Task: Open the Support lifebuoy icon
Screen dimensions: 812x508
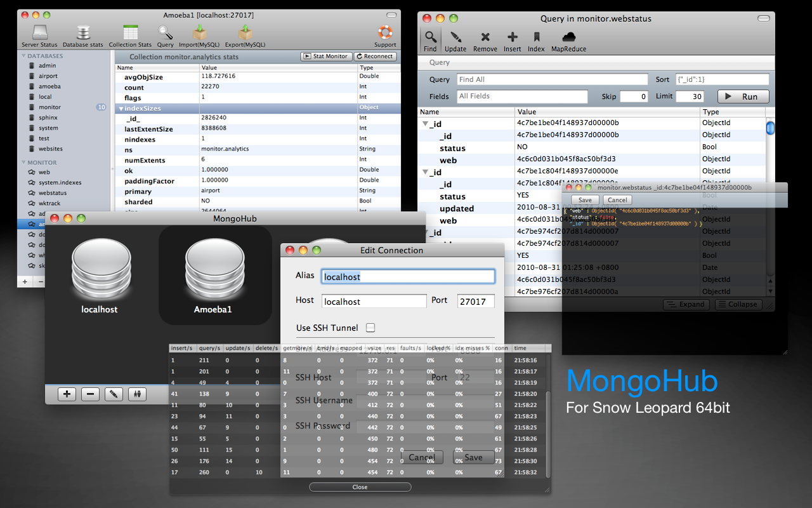Action: coord(384,33)
